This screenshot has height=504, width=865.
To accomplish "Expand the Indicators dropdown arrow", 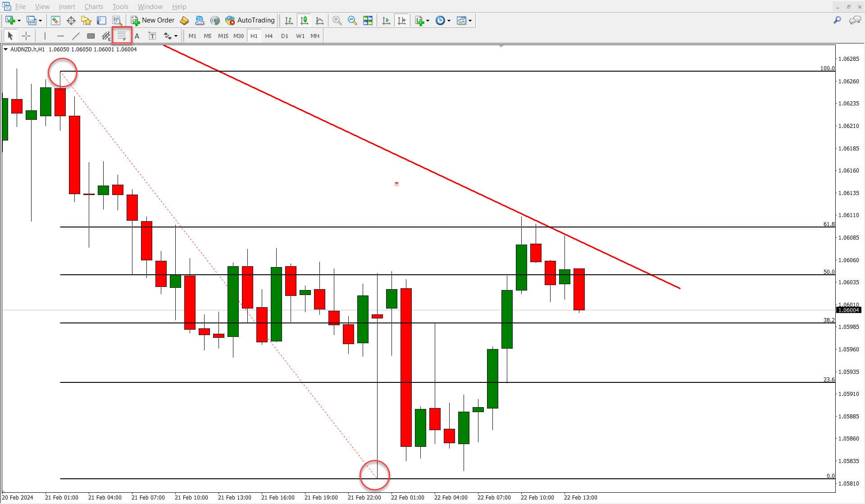I will click(428, 21).
